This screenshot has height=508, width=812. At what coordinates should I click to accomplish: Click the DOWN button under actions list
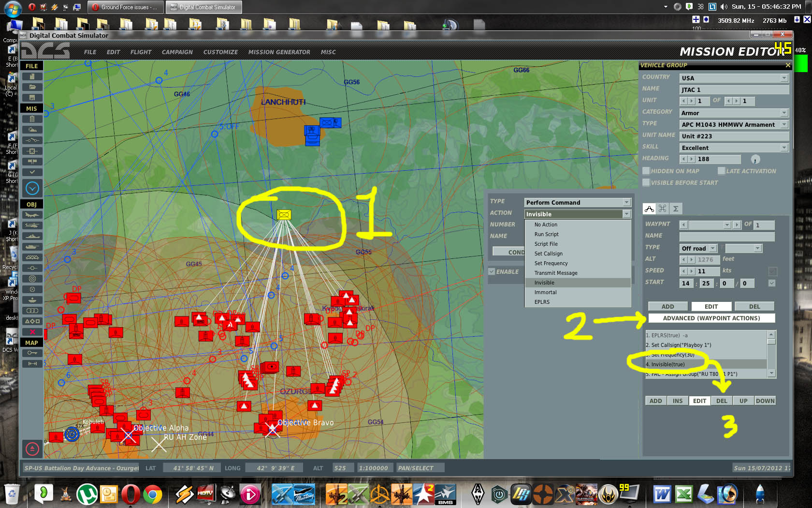coord(765,401)
